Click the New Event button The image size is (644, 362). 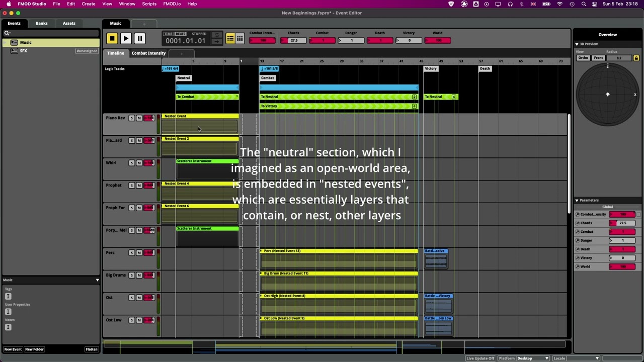(x=13, y=349)
